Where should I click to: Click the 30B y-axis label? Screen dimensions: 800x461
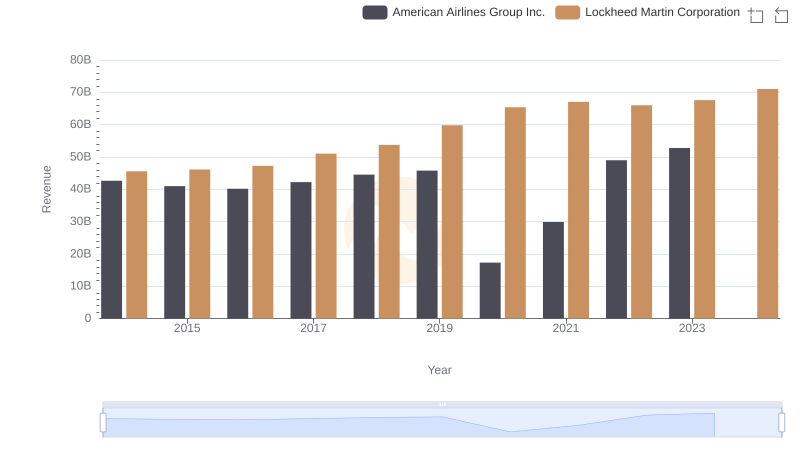(81, 221)
